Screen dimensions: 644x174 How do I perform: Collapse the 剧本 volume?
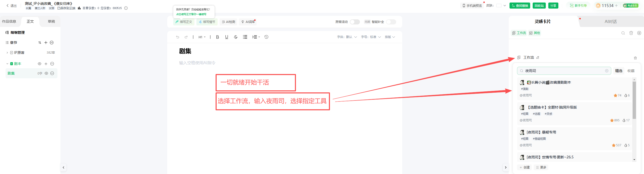(7, 64)
